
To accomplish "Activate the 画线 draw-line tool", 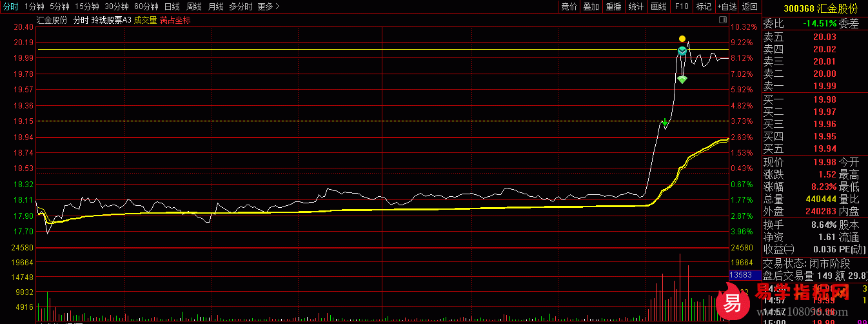I will [x=658, y=6].
